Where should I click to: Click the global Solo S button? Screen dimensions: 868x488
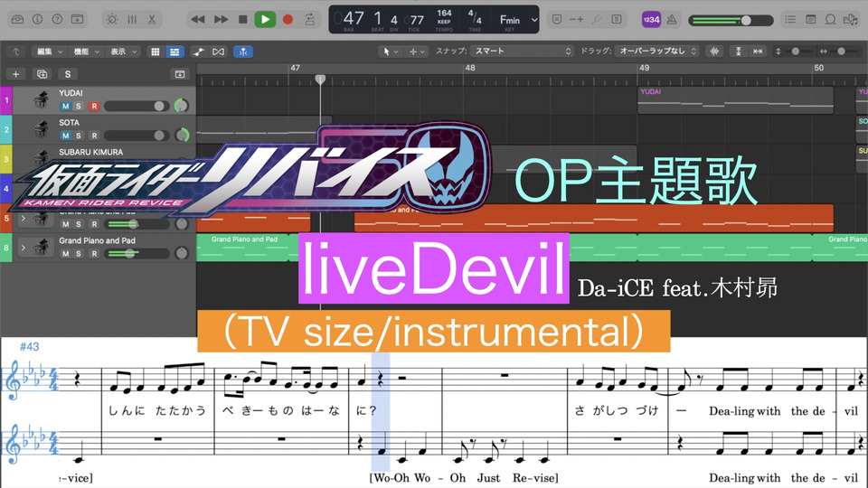(x=68, y=74)
